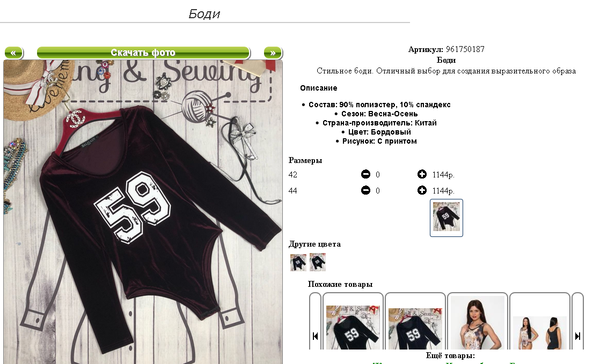
Task: Move similar products carousel to the left
Action: click(316, 336)
